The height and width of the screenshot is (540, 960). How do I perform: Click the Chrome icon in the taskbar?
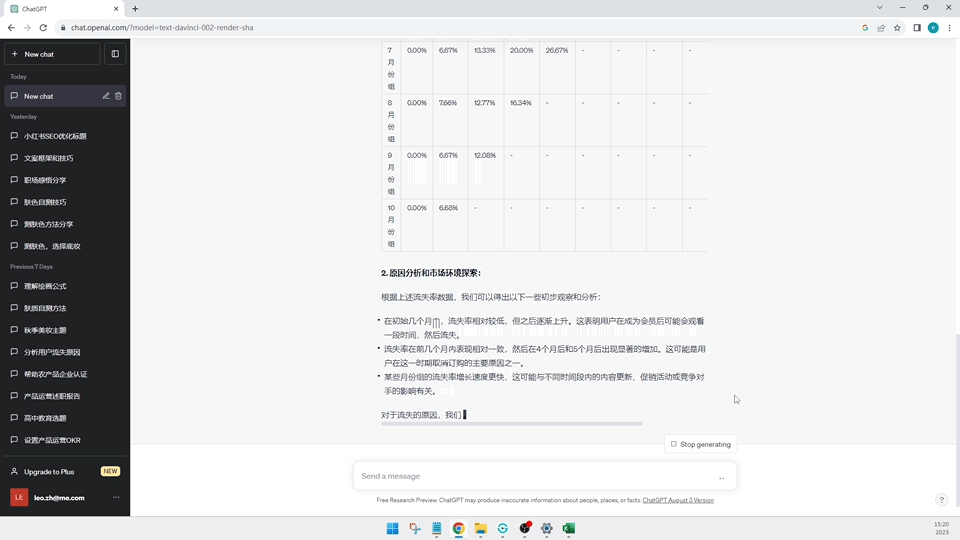point(459,528)
